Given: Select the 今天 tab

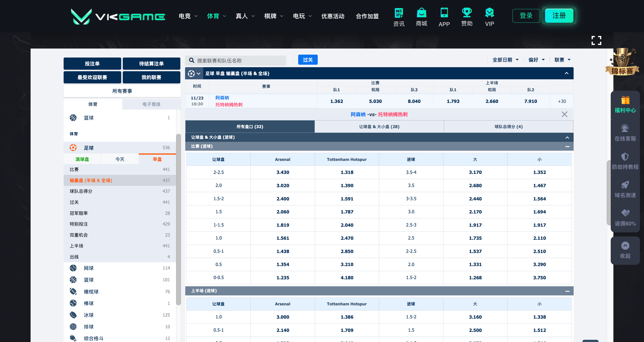Looking at the screenshot, I should pyautogui.click(x=120, y=159).
